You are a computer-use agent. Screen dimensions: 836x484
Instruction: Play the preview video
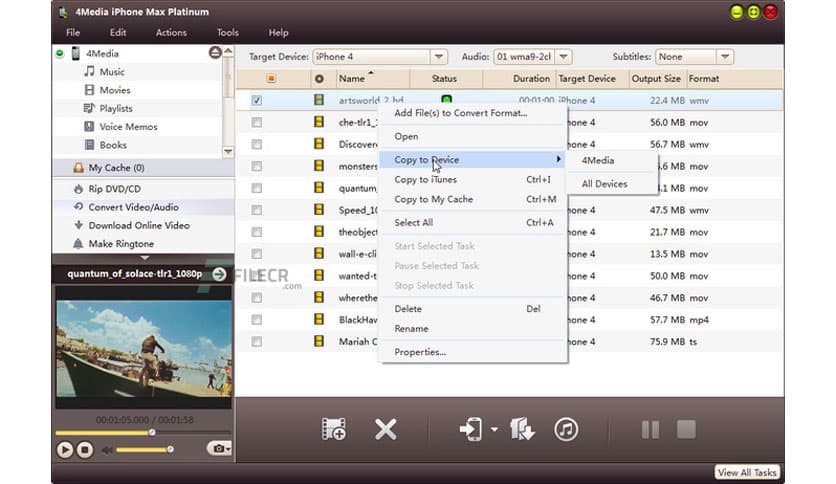pyautogui.click(x=65, y=450)
